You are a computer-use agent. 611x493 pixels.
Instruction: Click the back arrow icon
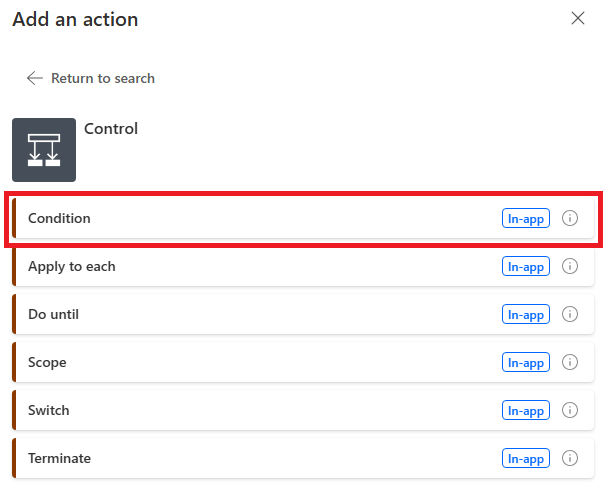[x=35, y=78]
